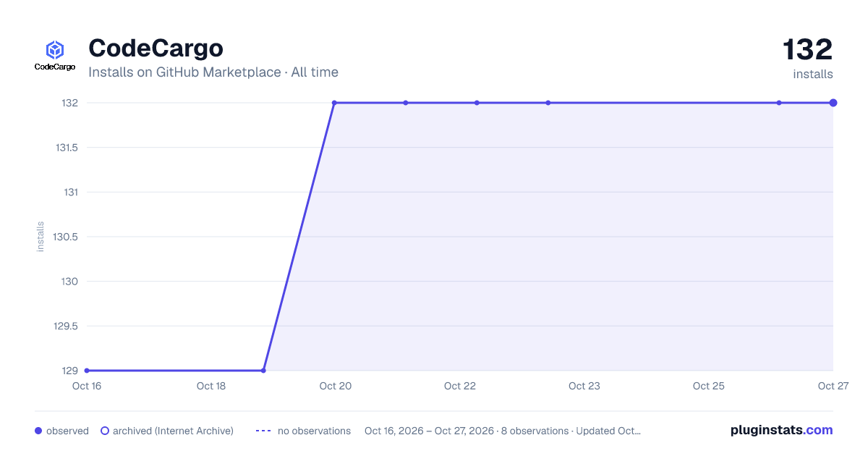Click the observed legend label

click(67, 431)
